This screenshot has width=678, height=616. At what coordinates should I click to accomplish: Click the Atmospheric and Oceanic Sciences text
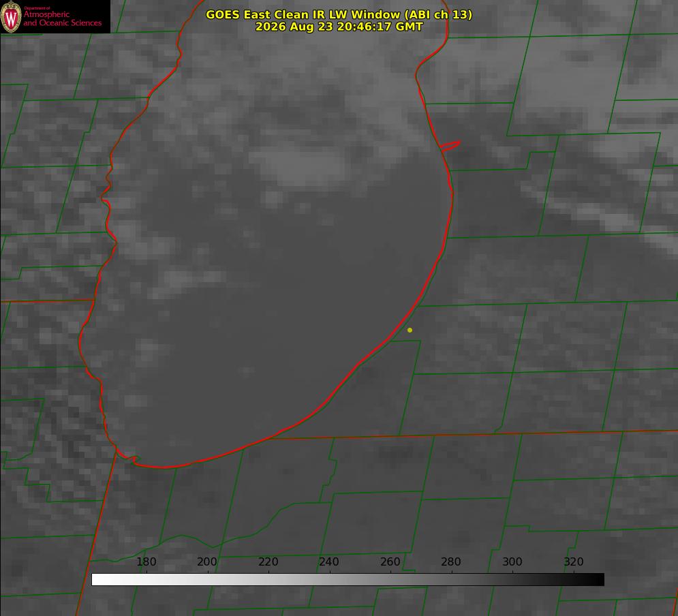pos(62,18)
